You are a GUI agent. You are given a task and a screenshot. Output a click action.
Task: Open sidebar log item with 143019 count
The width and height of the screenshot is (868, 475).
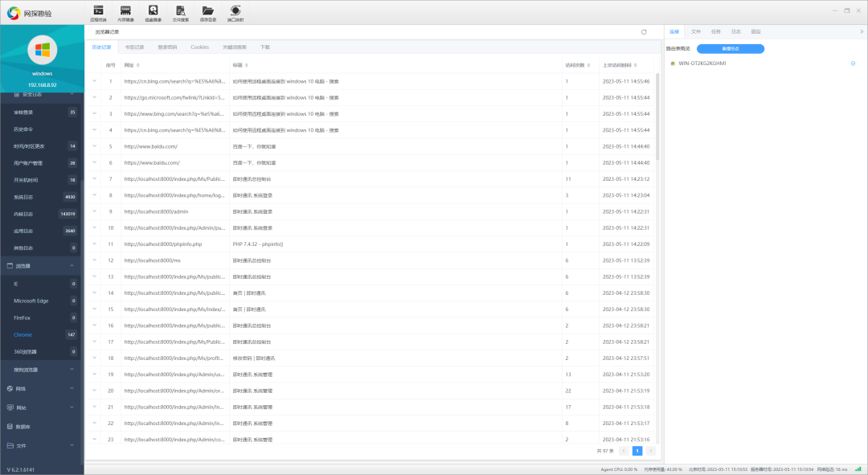point(42,214)
